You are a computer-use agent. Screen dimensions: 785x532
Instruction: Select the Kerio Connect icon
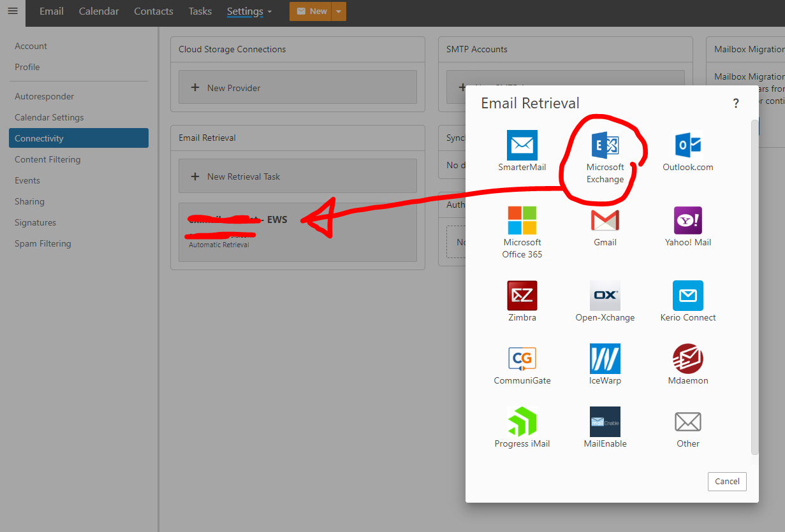pyautogui.click(x=688, y=296)
